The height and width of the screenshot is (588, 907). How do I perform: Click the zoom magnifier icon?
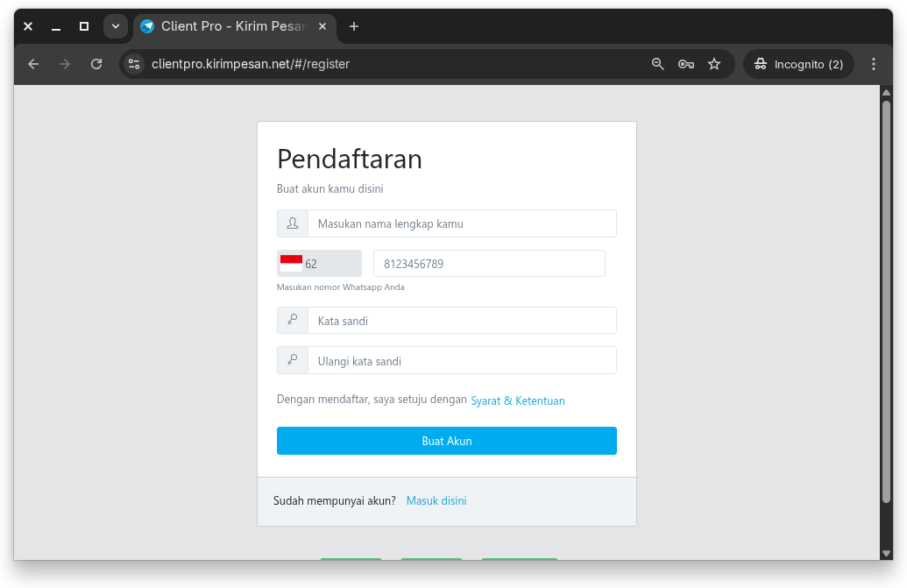(x=658, y=64)
